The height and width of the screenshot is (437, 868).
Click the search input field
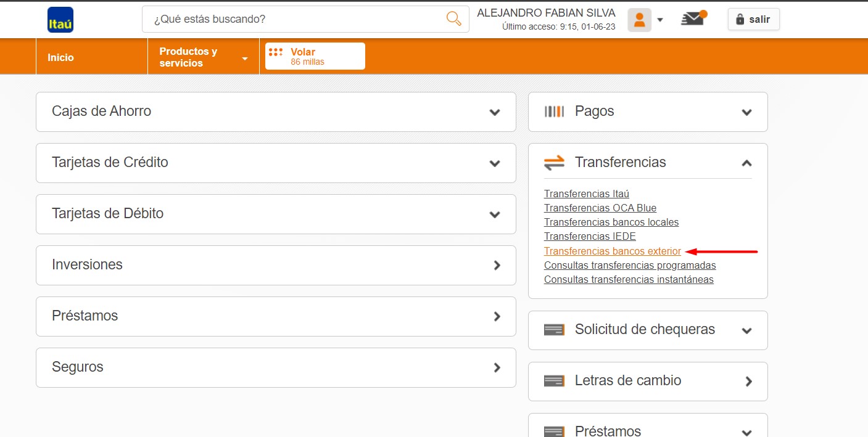coord(296,19)
